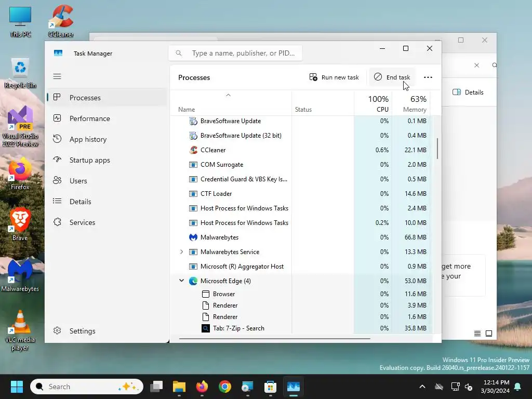Screen dimensions: 532x399
Task: Select the Microsoft (R) Aggregator Host row
Action: point(300,267)
